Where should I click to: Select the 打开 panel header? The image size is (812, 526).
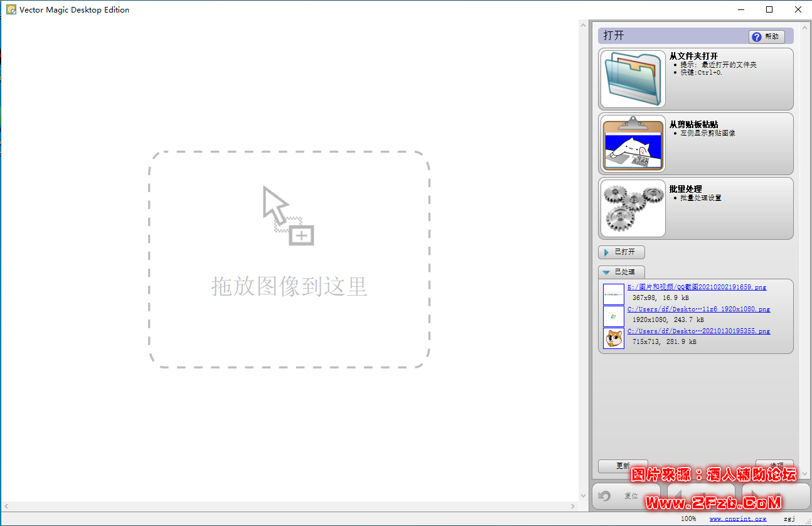tap(614, 36)
